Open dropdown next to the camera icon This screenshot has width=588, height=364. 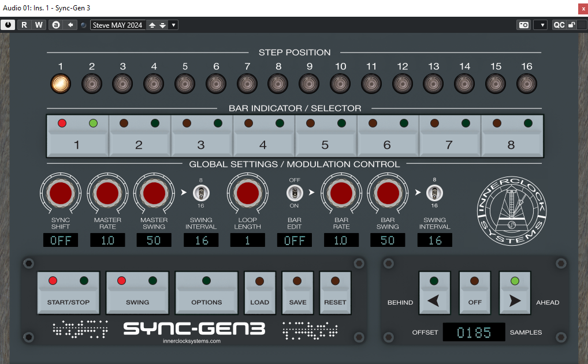[540, 25]
